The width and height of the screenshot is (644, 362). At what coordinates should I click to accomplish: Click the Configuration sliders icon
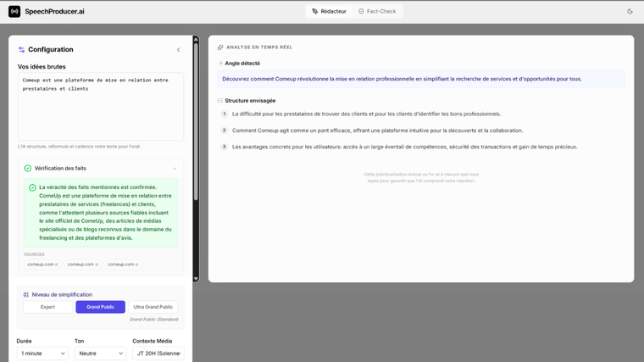click(22, 50)
